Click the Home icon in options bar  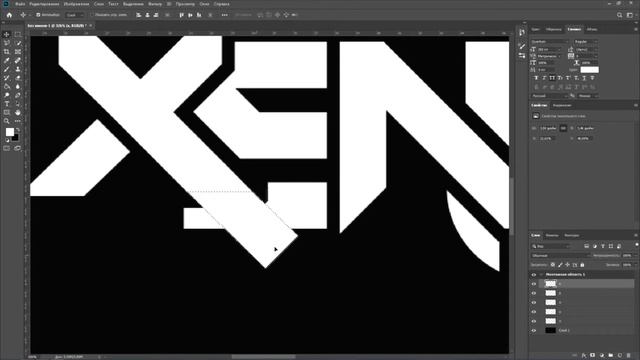(x=9, y=15)
